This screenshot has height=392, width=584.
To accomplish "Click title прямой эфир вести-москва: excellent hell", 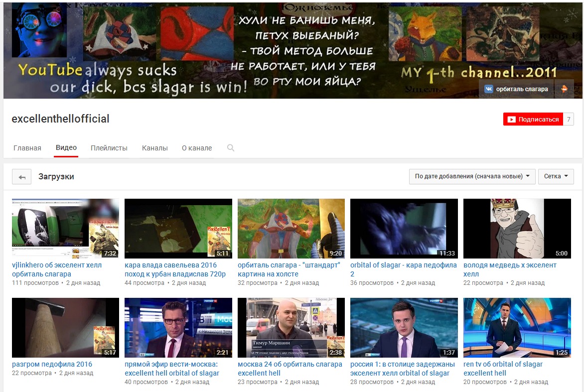I will point(172,369).
